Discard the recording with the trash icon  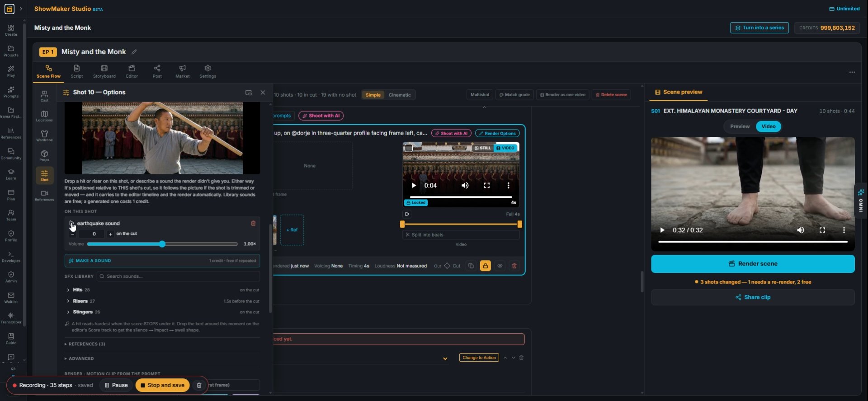click(199, 385)
